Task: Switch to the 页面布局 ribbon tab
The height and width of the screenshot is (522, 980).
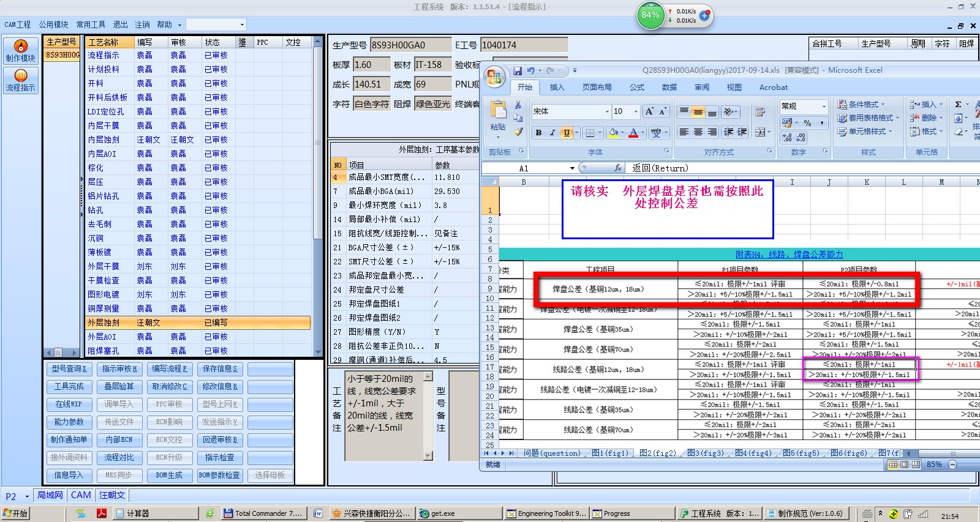Action: click(597, 88)
